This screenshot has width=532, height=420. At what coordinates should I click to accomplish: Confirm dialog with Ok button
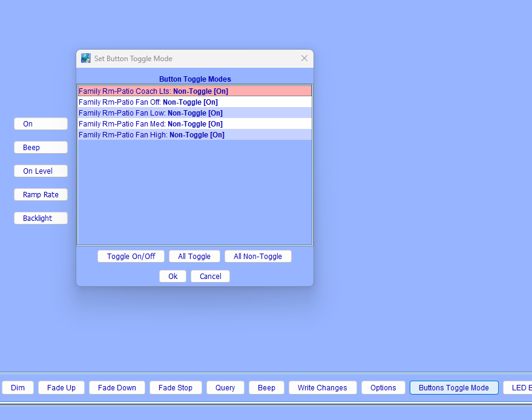click(172, 277)
